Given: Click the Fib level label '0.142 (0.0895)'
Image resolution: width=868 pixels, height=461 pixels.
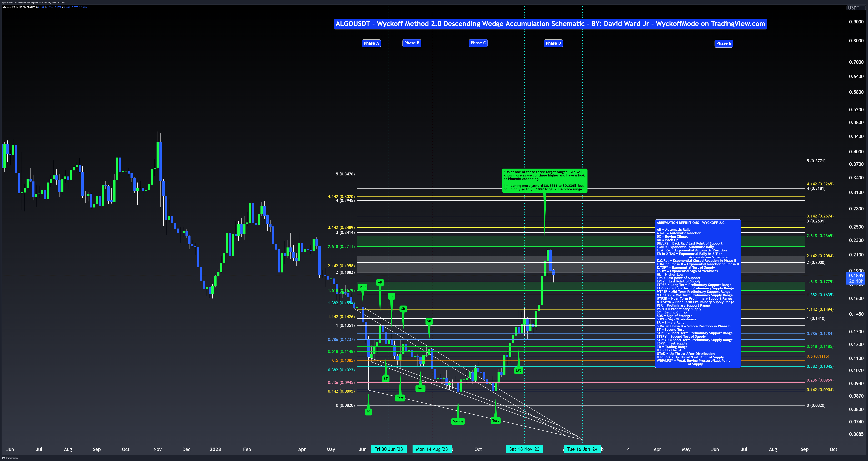Looking at the screenshot, I should click(341, 391).
